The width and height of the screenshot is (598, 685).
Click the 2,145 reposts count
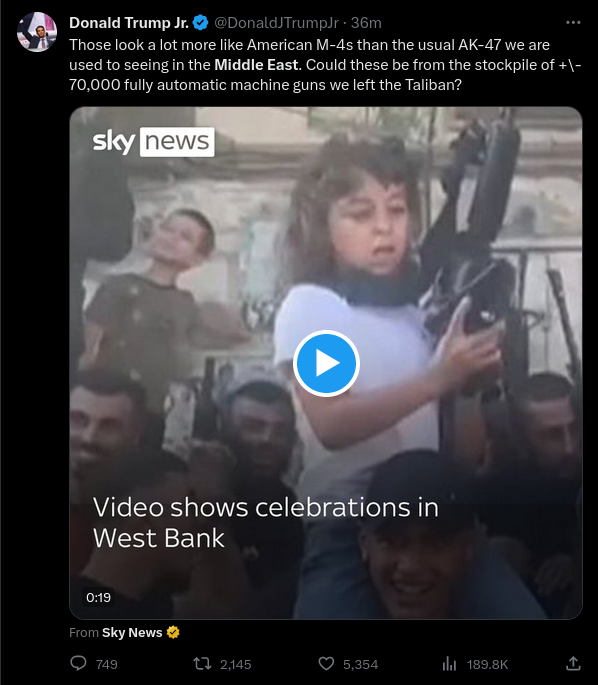tap(235, 664)
